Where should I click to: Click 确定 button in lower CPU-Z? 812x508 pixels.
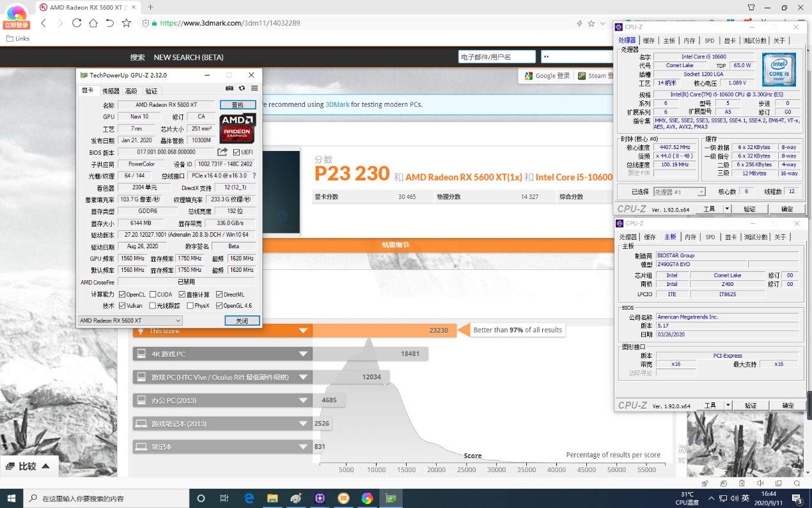click(x=788, y=406)
